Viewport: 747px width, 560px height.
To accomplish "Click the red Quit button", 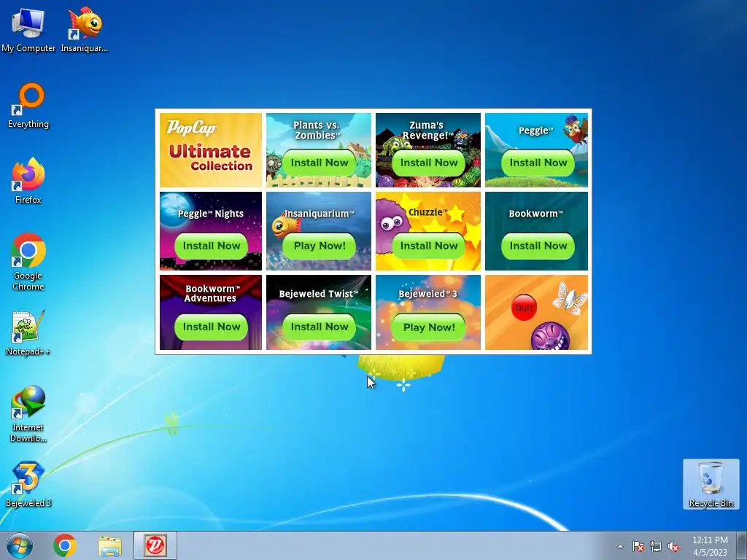I will 524,308.
